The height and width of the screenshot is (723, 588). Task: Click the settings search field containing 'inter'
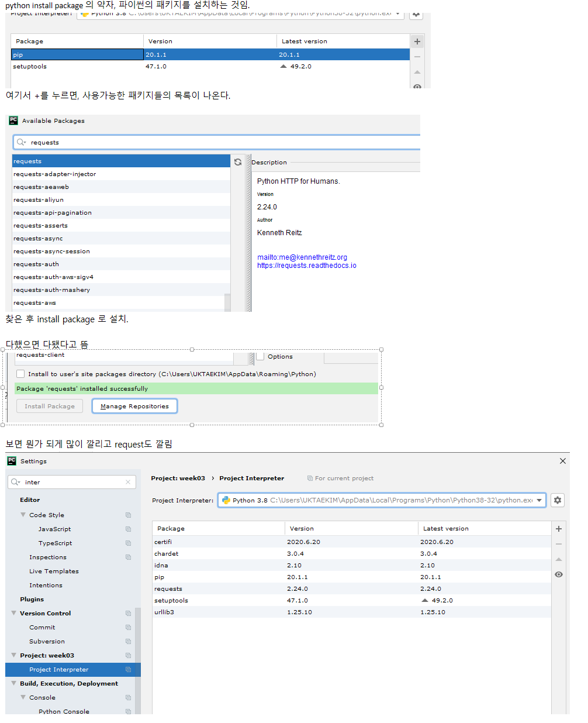(x=72, y=482)
